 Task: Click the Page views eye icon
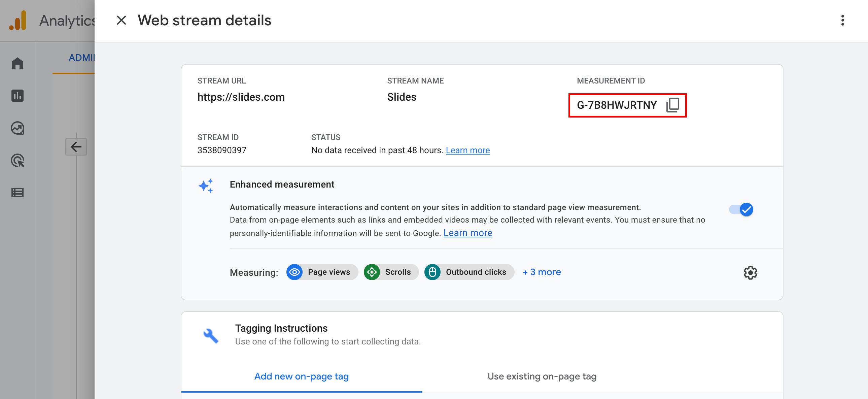point(294,272)
